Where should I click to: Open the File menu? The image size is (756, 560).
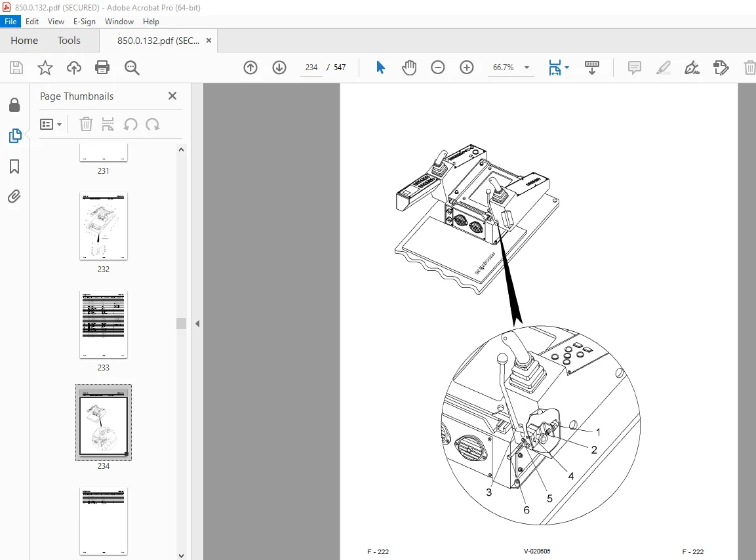10,22
